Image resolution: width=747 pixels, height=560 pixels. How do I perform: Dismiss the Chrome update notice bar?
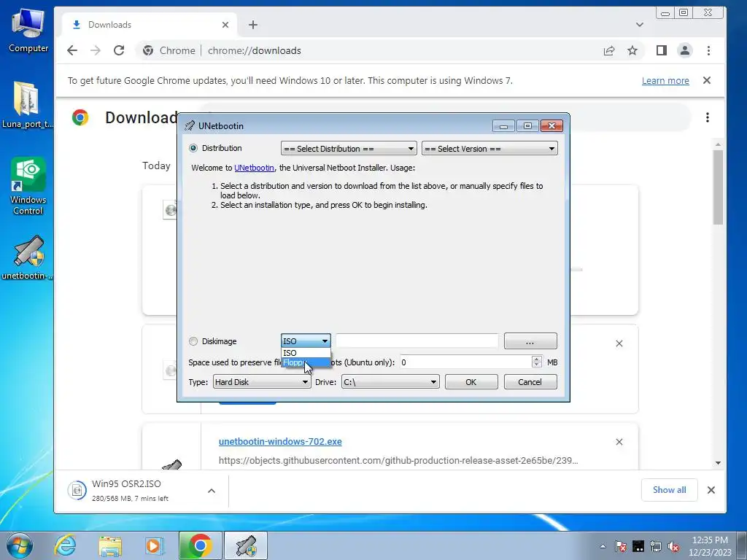(x=707, y=80)
